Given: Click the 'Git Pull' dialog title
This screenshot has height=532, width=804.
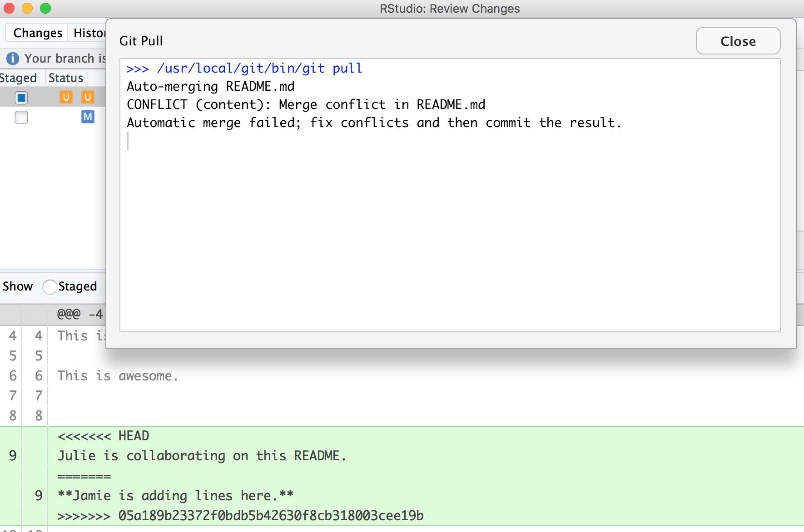Looking at the screenshot, I should coord(141,41).
